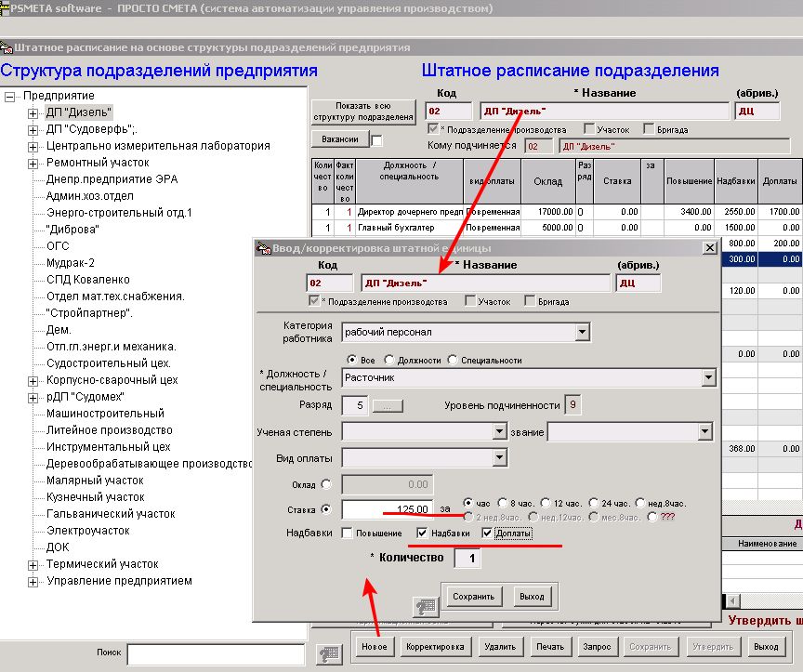Click the keyboard icon inside the dialog
This screenshot has width=803, height=672.
(427, 606)
